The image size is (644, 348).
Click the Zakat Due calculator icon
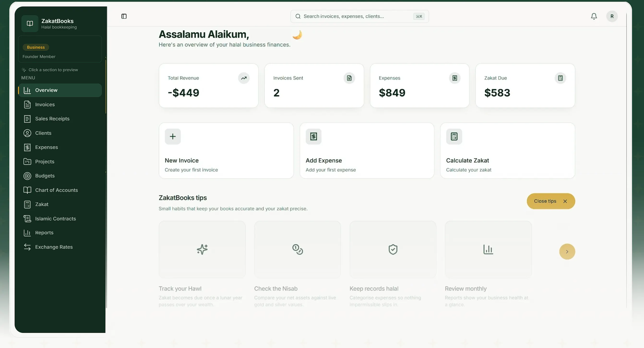(560, 78)
